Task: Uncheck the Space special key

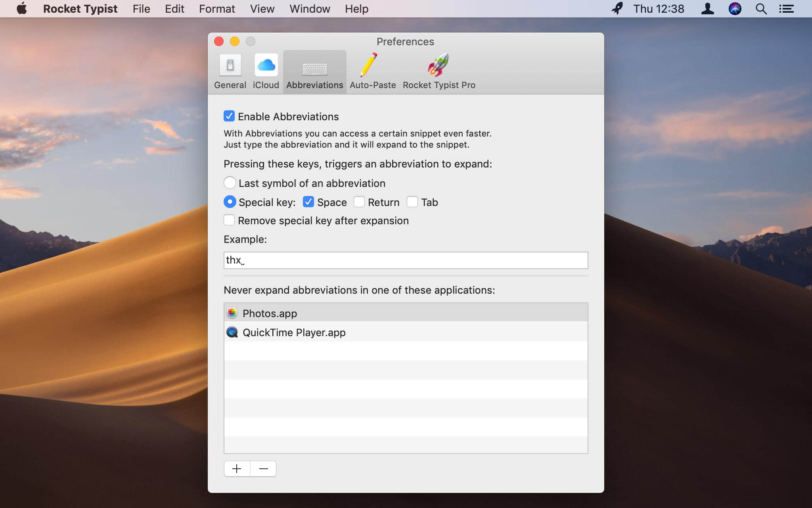Action: pyautogui.click(x=308, y=202)
